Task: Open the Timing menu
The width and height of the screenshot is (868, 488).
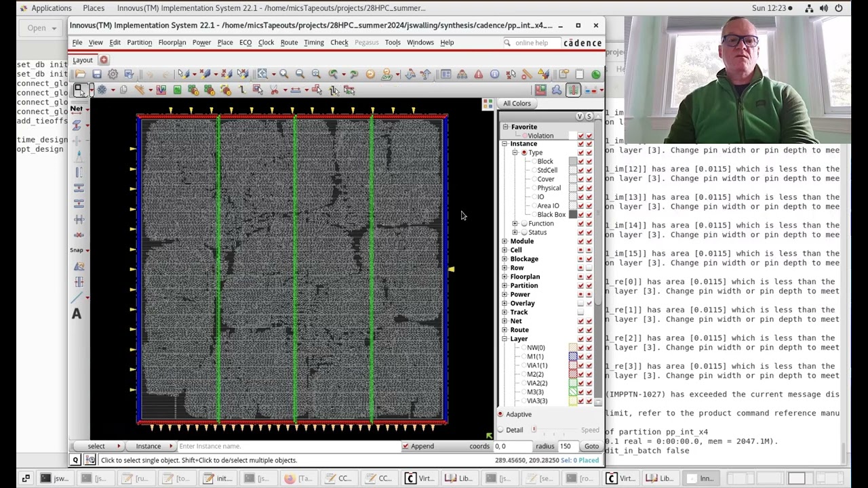Action: [x=314, y=42]
